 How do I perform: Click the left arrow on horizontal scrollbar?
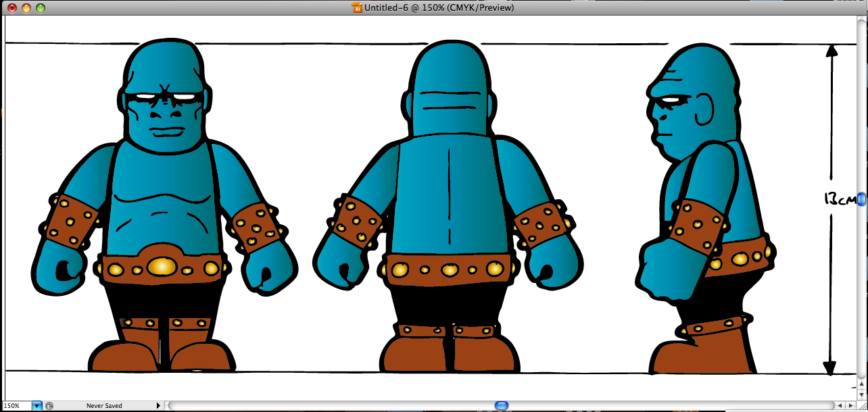(840, 405)
